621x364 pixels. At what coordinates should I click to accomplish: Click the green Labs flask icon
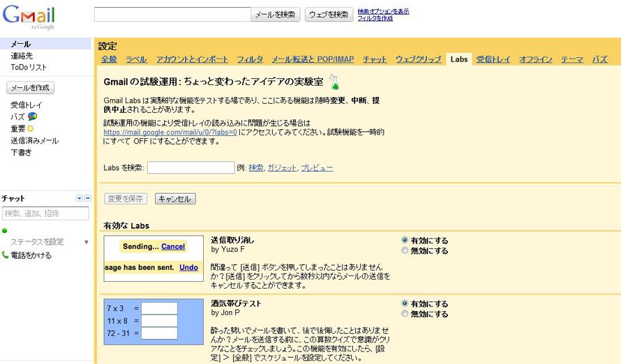tap(334, 82)
